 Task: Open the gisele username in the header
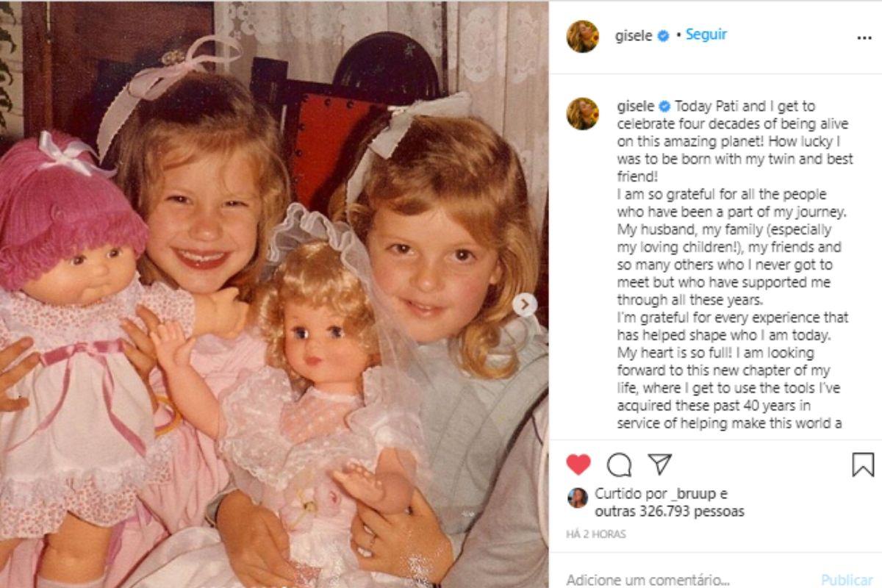tap(634, 36)
